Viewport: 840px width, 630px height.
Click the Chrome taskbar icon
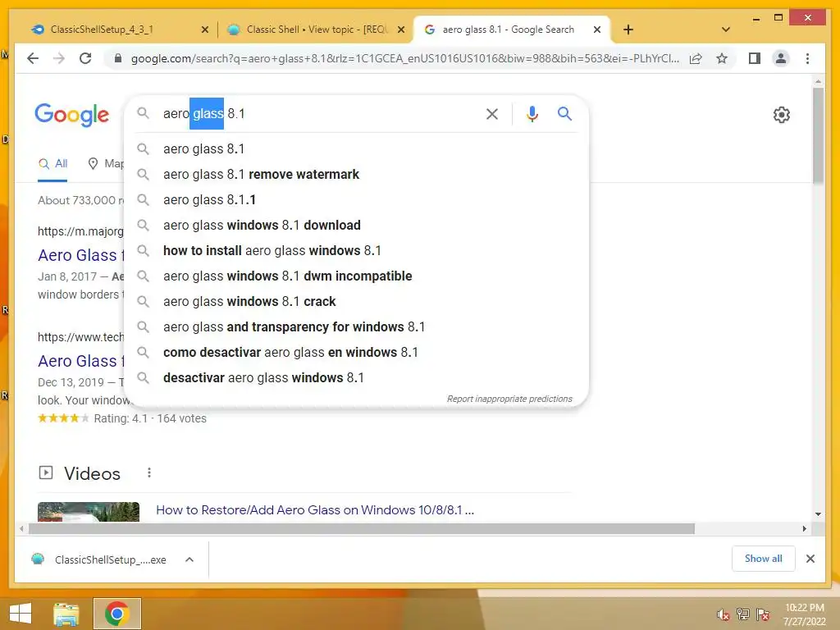coord(116,614)
